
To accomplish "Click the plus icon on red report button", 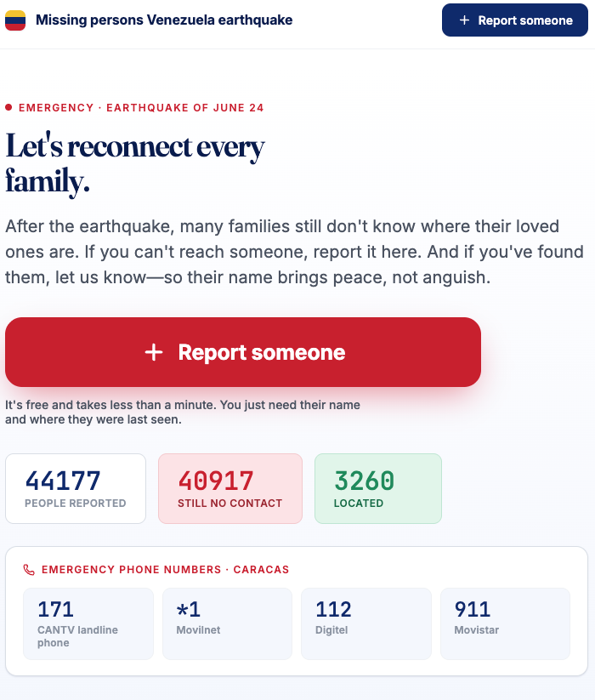I will pos(154,352).
